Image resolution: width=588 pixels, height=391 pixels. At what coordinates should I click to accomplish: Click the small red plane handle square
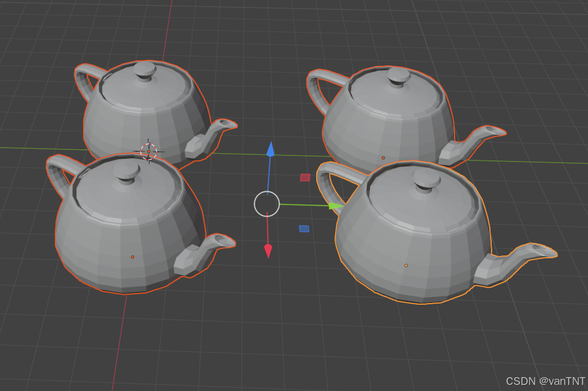305,178
